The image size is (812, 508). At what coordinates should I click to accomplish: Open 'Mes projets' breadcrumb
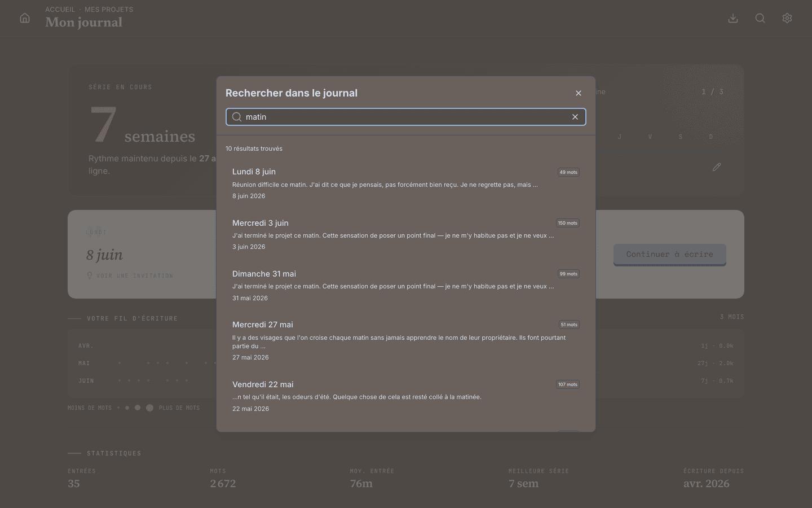click(x=109, y=10)
